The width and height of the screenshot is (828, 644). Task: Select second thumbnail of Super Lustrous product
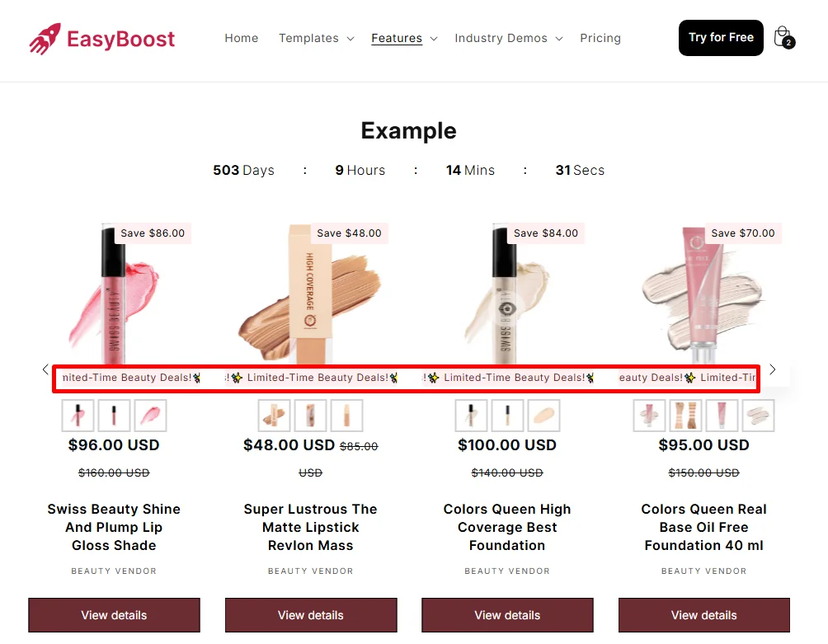(310, 416)
